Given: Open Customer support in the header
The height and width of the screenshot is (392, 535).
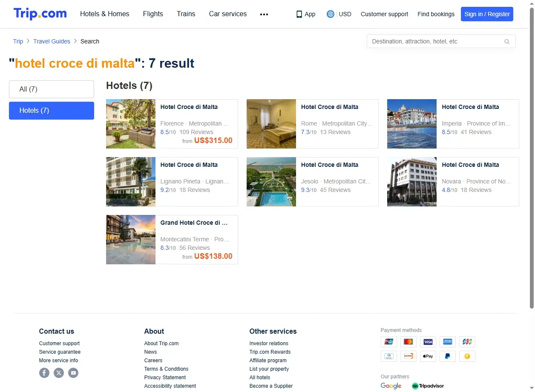Looking at the screenshot, I should coord(384,14).
